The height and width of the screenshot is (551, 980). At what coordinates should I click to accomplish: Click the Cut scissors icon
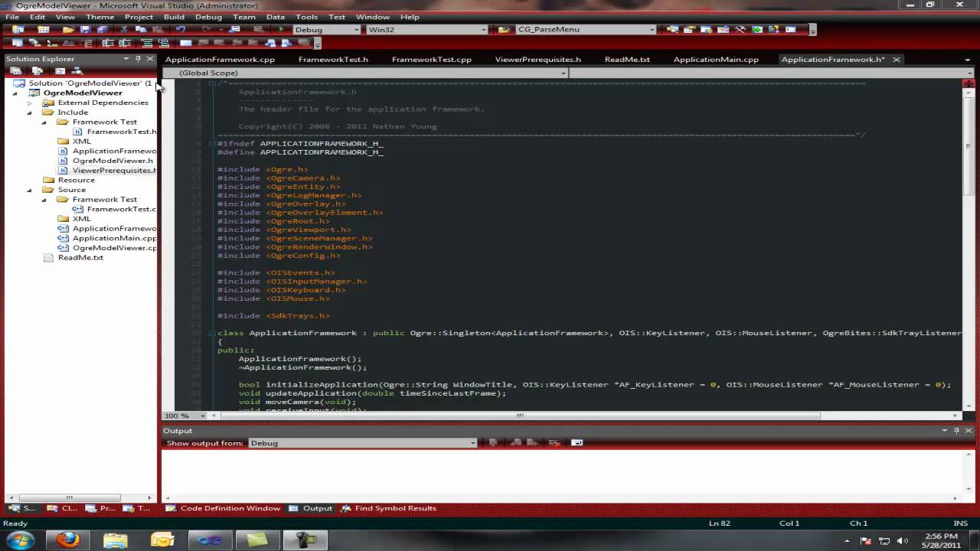point(123,30)
